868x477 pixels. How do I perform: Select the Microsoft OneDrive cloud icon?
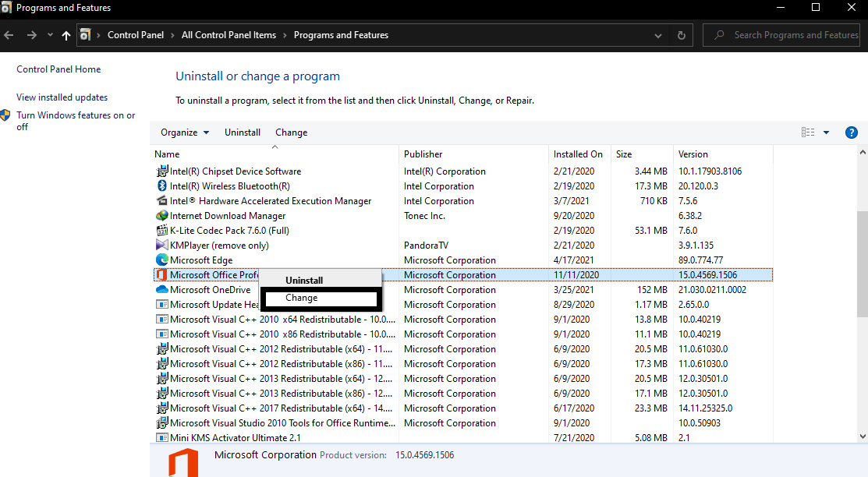point(162,290)
